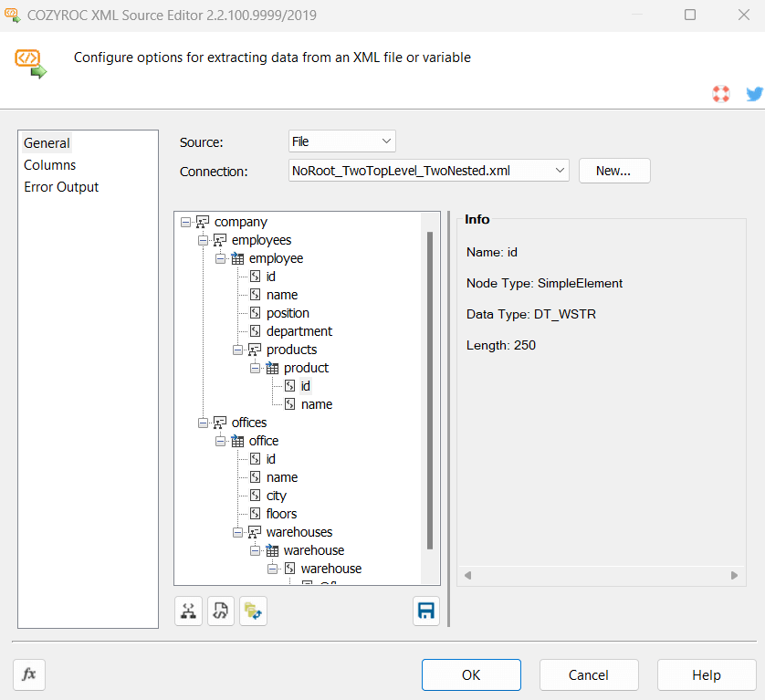Collapse the offices node
The height and width of the screenshot is (700, 765).
coord(203,423)
